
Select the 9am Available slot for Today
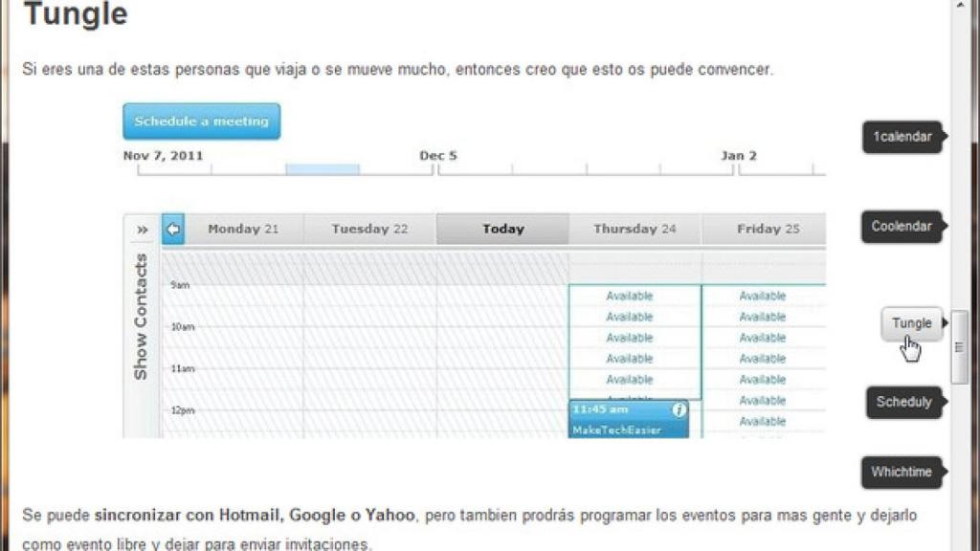coord(629,296)
